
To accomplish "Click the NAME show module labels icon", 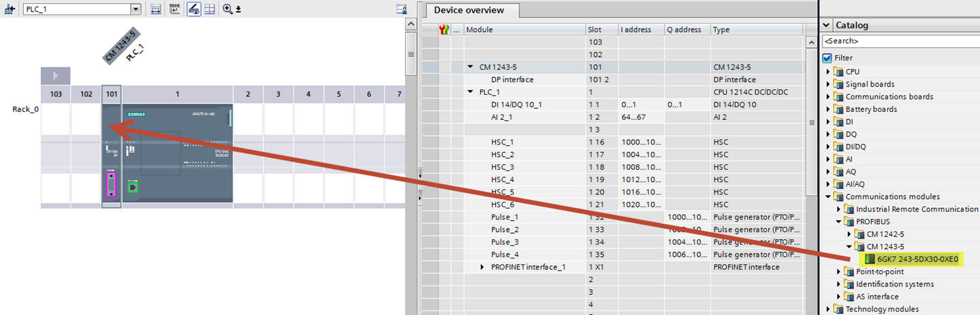I will (174, 9).
